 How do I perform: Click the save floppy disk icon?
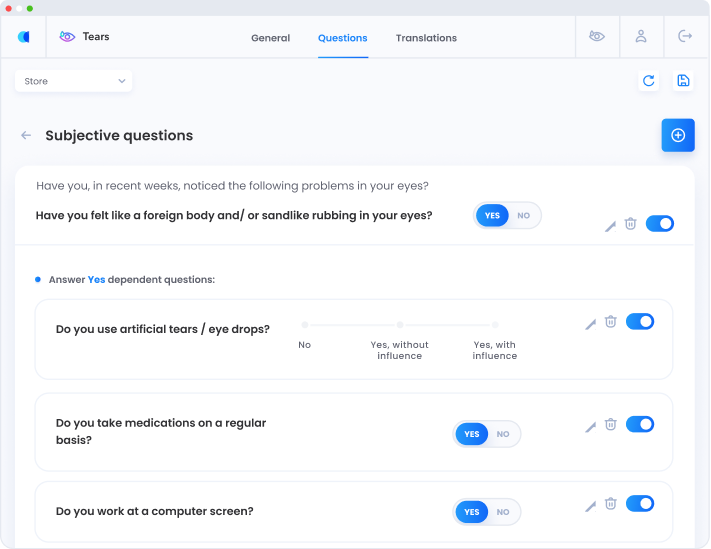point(683,81)
